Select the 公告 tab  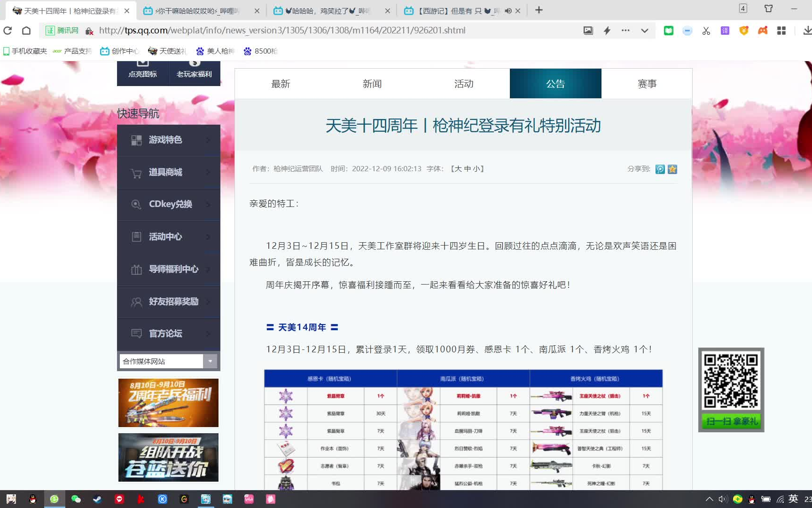(555, 84)
